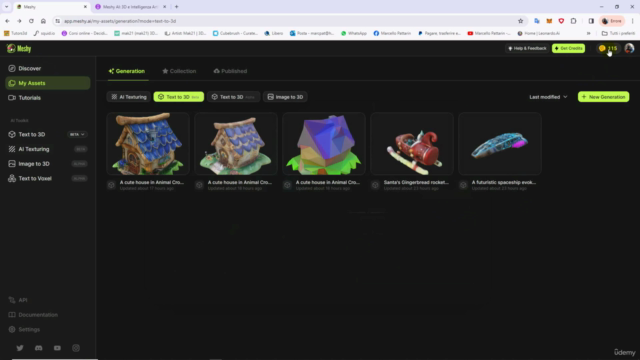Open the Discover page
Image resolution: width=640 pixels, height=360 pixels.
24,69
